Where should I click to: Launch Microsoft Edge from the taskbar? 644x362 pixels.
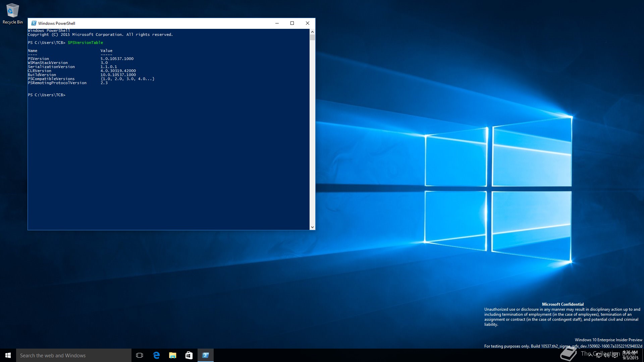click(156, 355)
